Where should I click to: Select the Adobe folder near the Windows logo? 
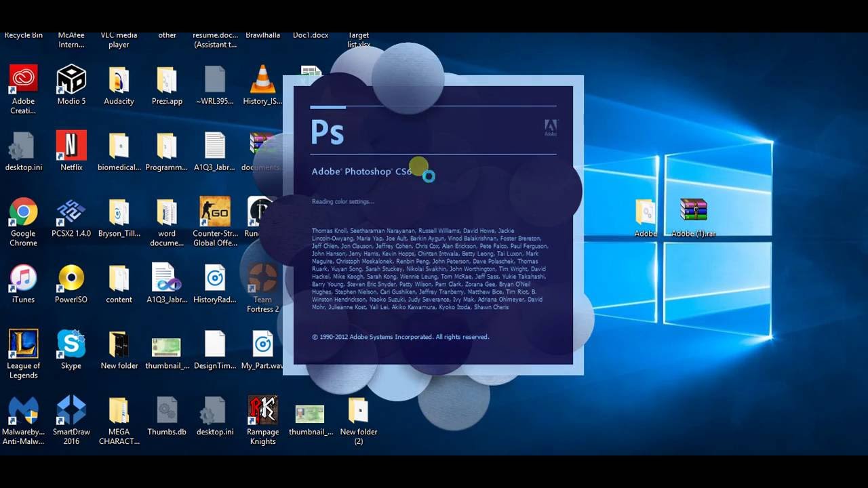(x=646, y=212)
